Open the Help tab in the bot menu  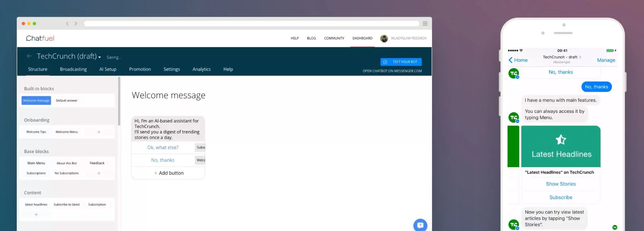pyautogui.click(x=228, y=69)
